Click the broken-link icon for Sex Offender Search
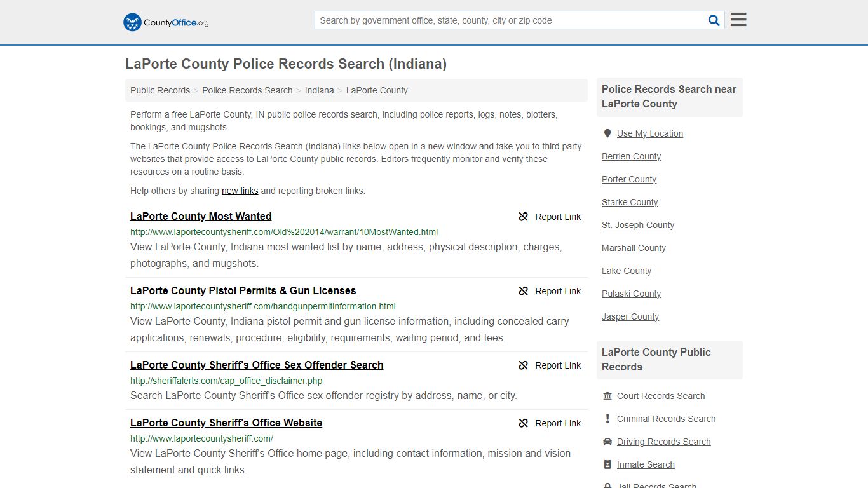Image resolution: width=868 pixels, height=488 pixels. coord(524,365)
